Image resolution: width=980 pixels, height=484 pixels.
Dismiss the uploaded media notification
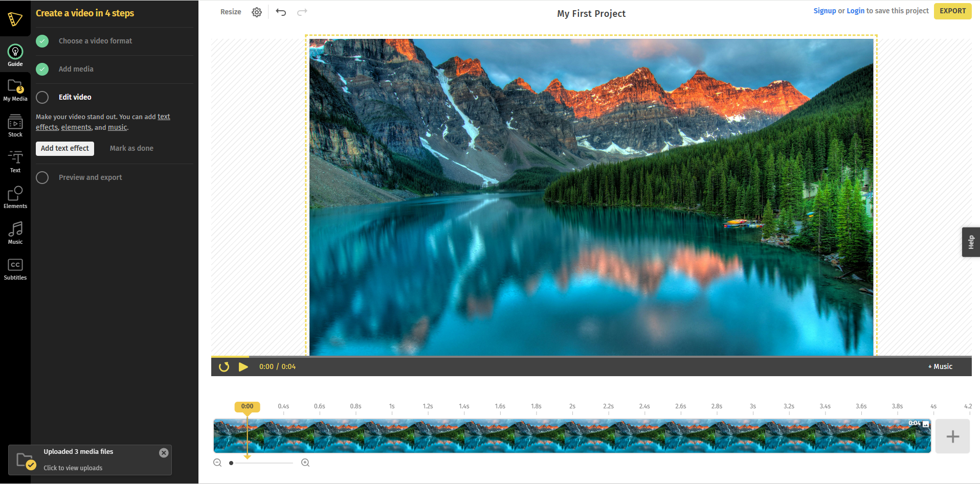click(164, 452)
